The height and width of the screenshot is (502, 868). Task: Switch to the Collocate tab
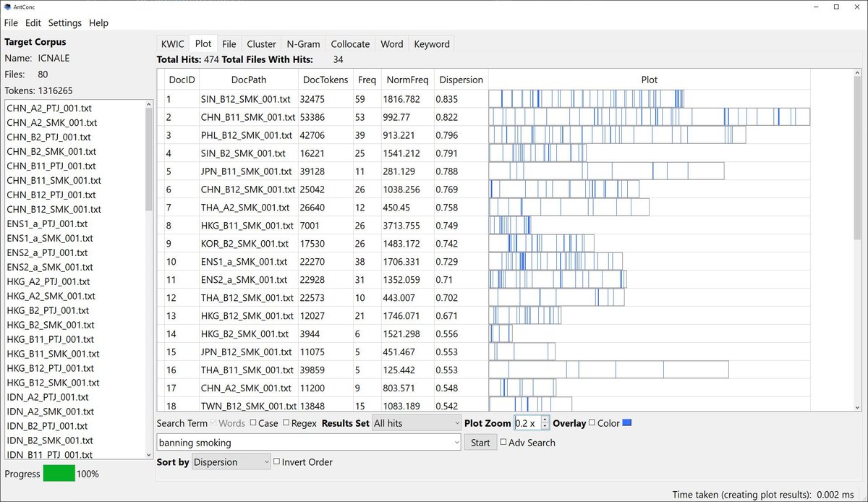pos(350,44)
